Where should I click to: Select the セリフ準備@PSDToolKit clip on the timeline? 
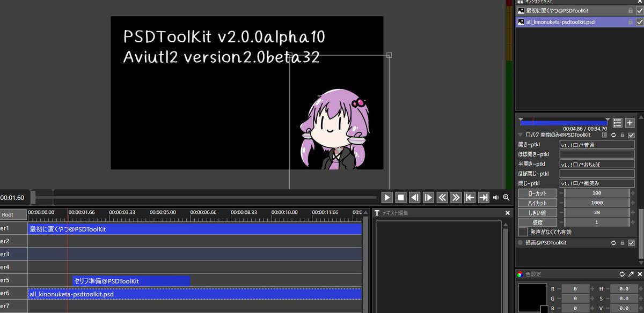pyautogui.click(x=131, y=281)
